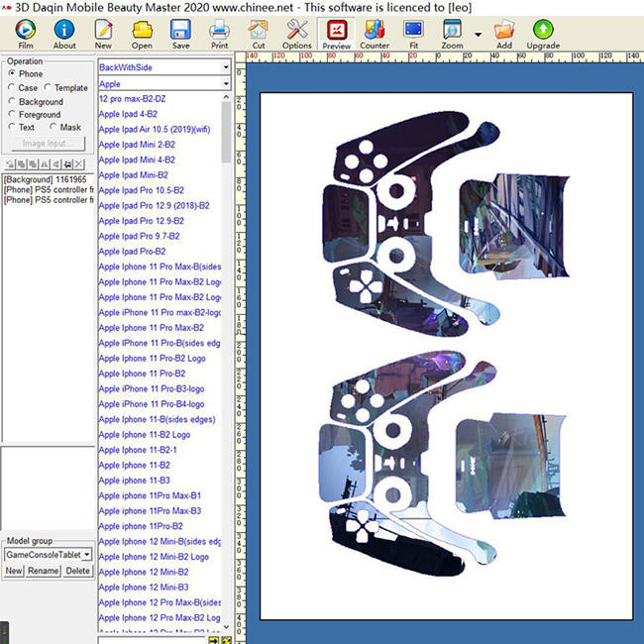
Task: Open the About info icon
Action: click(x=64, y=33)
